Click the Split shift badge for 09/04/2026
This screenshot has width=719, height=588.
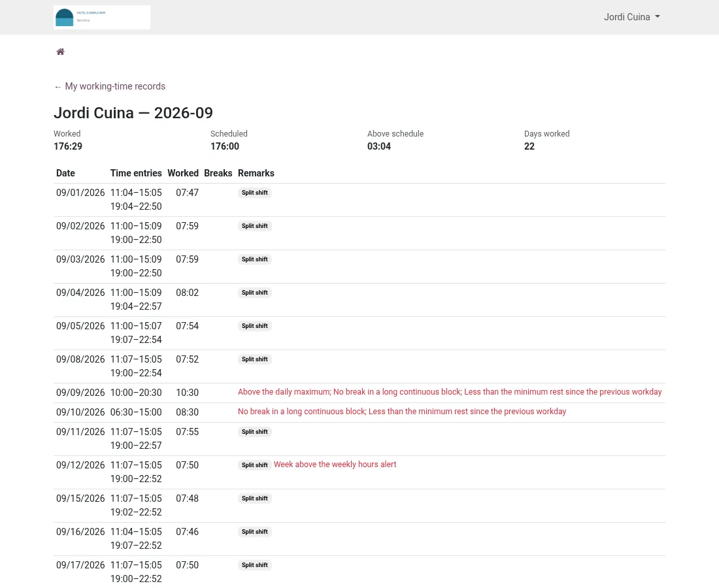[255, 293]
